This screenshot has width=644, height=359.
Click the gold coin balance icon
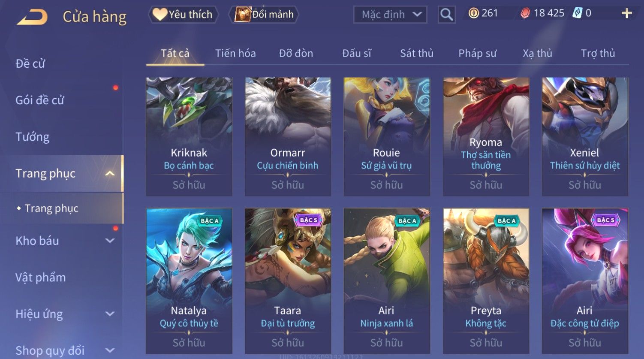473,13
